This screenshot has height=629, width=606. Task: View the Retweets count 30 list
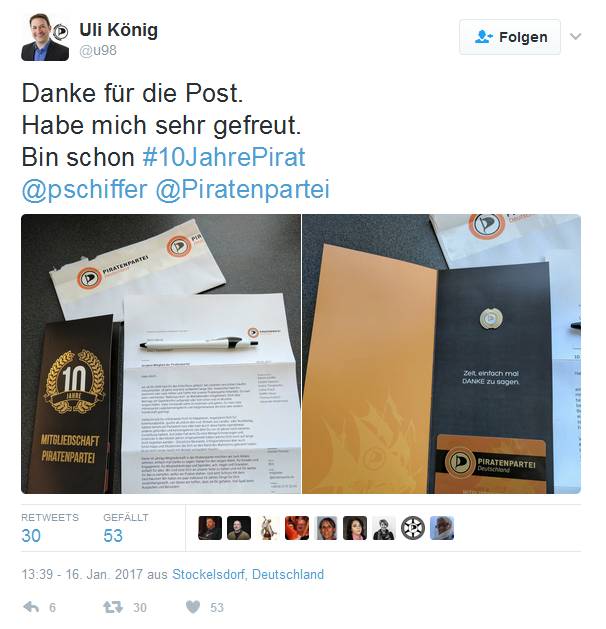50,528
